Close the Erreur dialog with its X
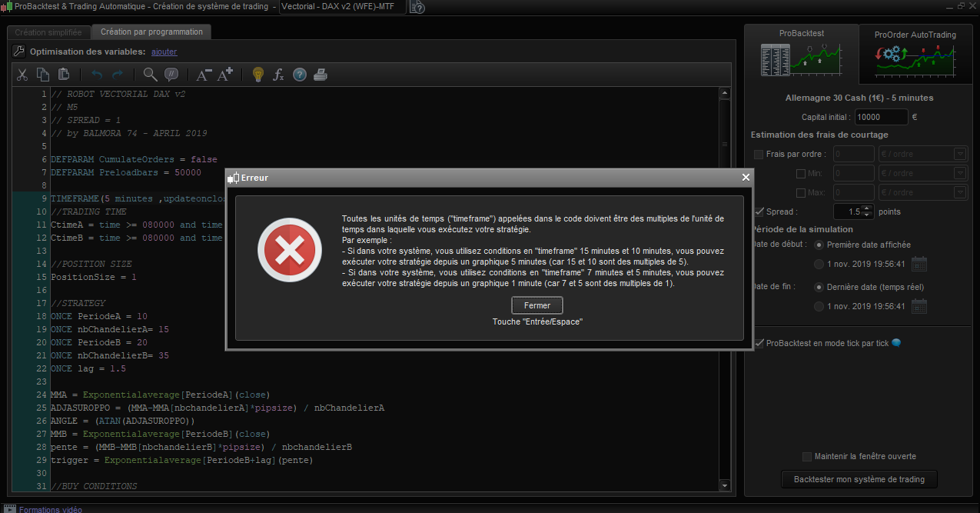This screenshot has height=513, width=980. tap(745, 177)
